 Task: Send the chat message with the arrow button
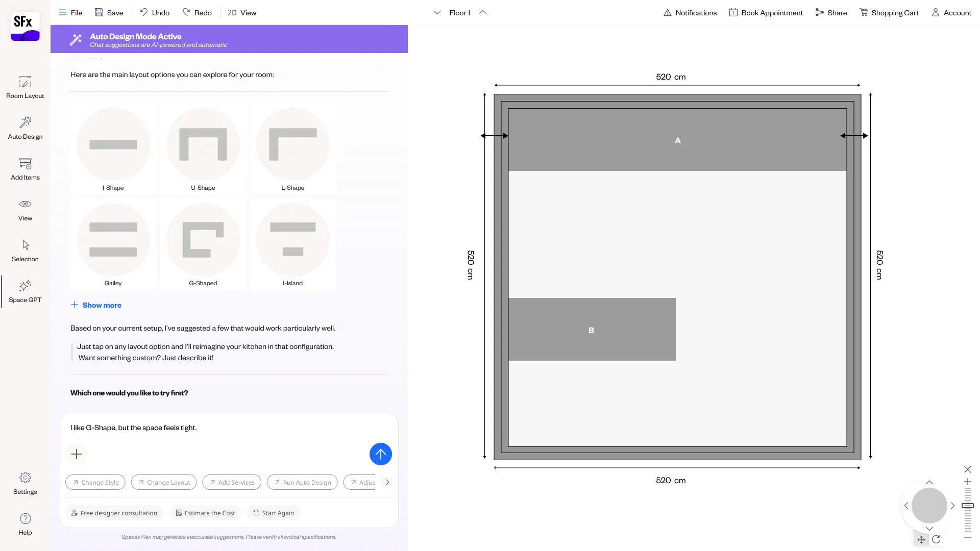(x=380, y=454)
